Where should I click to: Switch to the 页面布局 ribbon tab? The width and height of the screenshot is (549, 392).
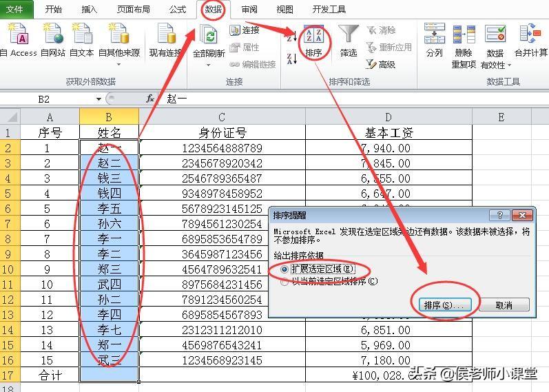134,10
